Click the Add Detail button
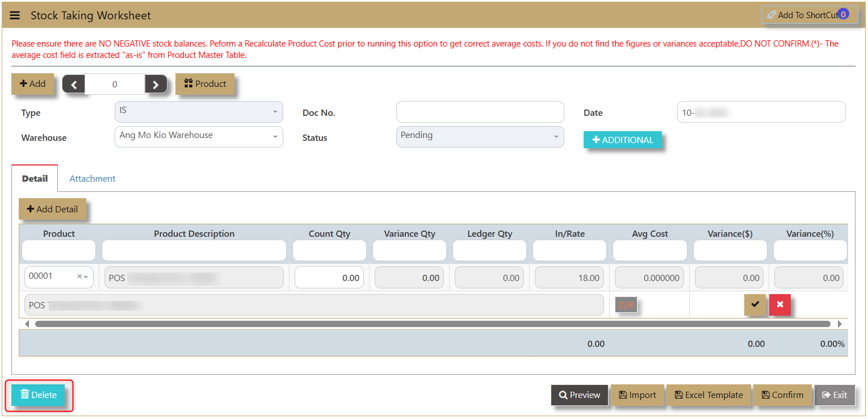The height and width of the screenshot is (419, 868). [52, 209]
